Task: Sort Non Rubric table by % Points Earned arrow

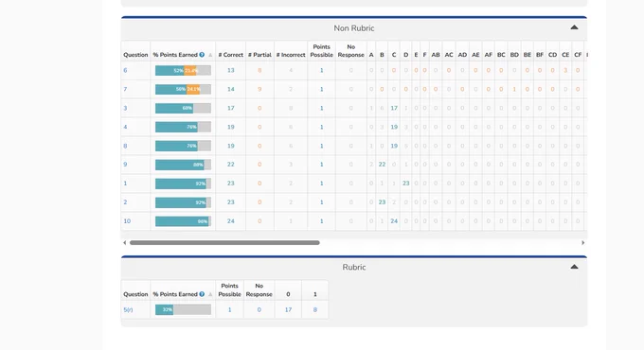Action: (210, 55)
